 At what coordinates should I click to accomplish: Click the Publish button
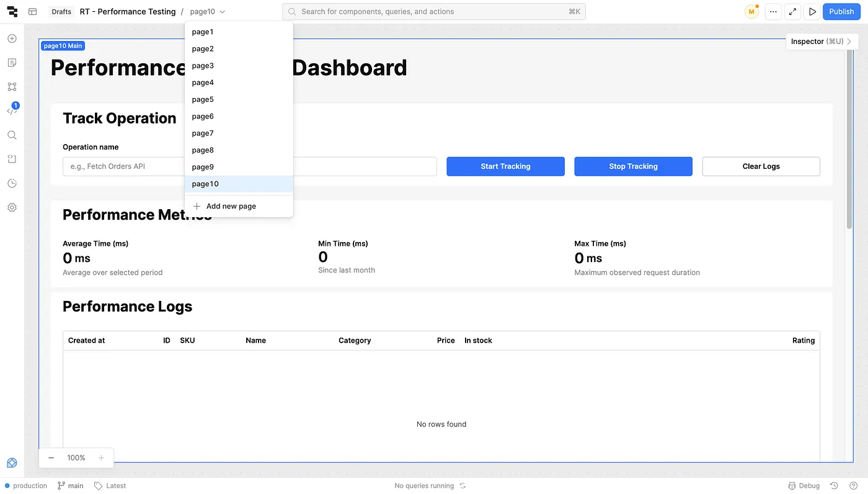pyautogui.click(x=841, y=12)
